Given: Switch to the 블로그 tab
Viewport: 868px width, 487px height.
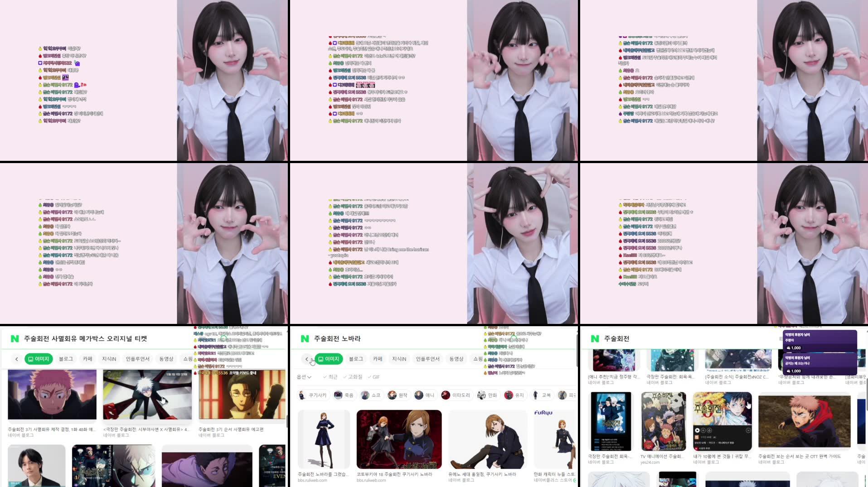Looking at the screenshot, I should click(355, 358).
